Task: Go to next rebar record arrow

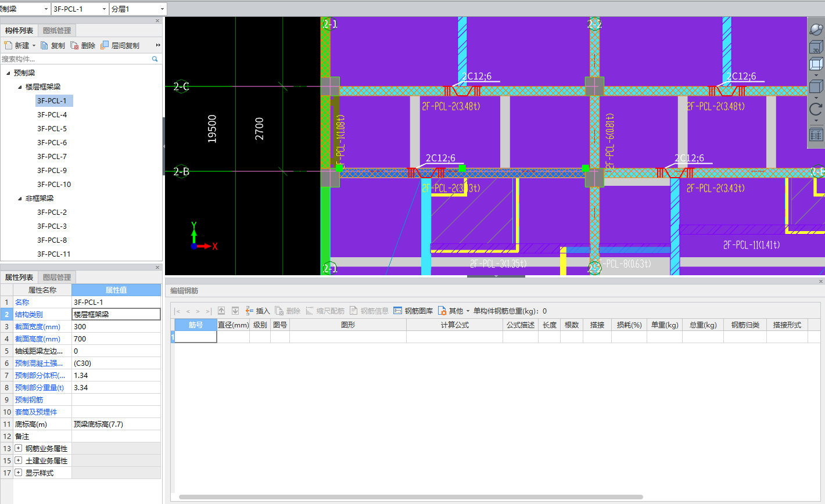Action: pos(198,311)
